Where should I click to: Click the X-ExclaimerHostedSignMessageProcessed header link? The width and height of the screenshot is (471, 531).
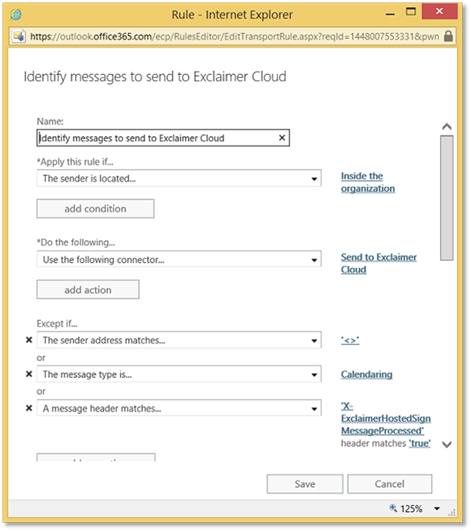pyautogui.click(x=386, y=418)
